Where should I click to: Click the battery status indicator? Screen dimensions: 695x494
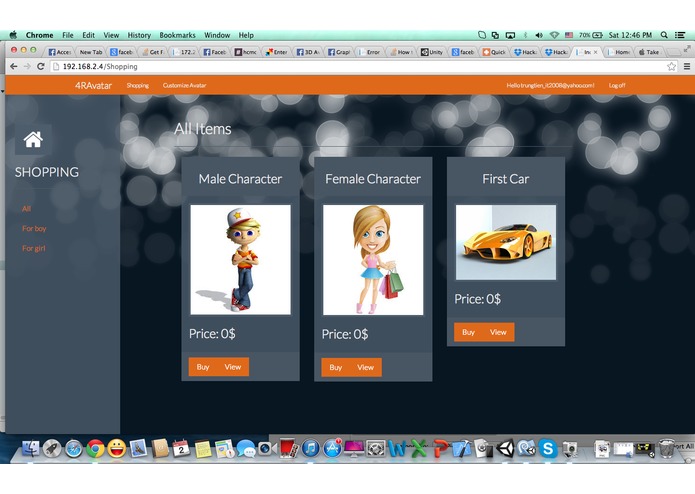591,35
